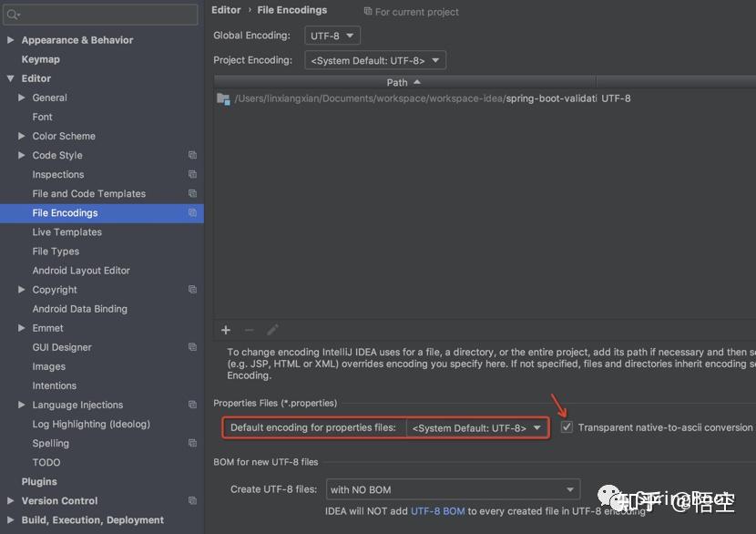Click the icon beside GUI Designer
This screenshot has height=534, width=756.
192,347
